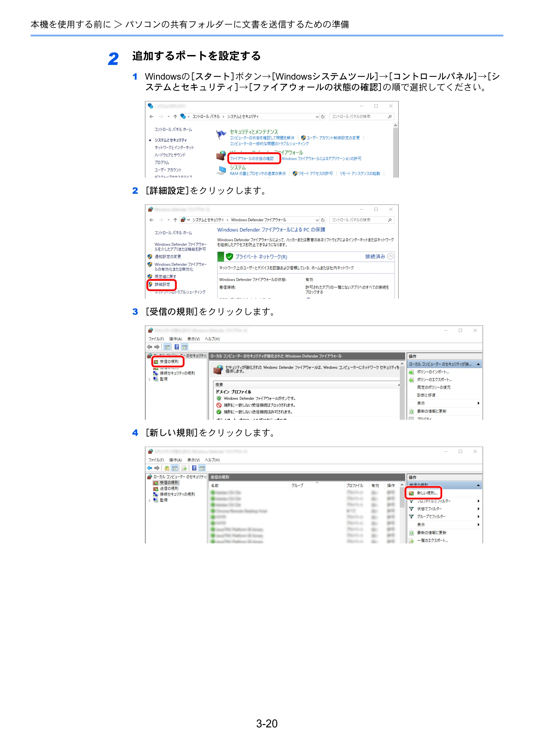Click the up arrow icon in Defender Firewall window
The image size is (534, 756).
[175, 220]
